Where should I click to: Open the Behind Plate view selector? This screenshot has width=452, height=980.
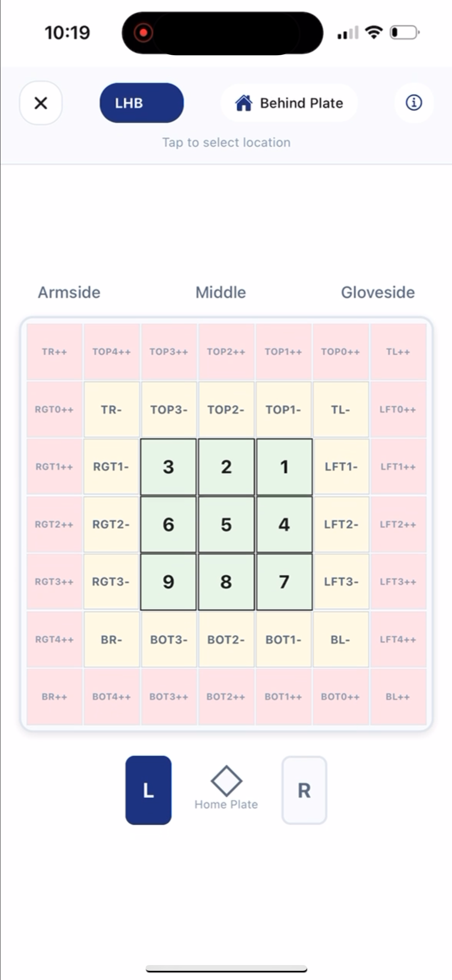pos(289,103)
